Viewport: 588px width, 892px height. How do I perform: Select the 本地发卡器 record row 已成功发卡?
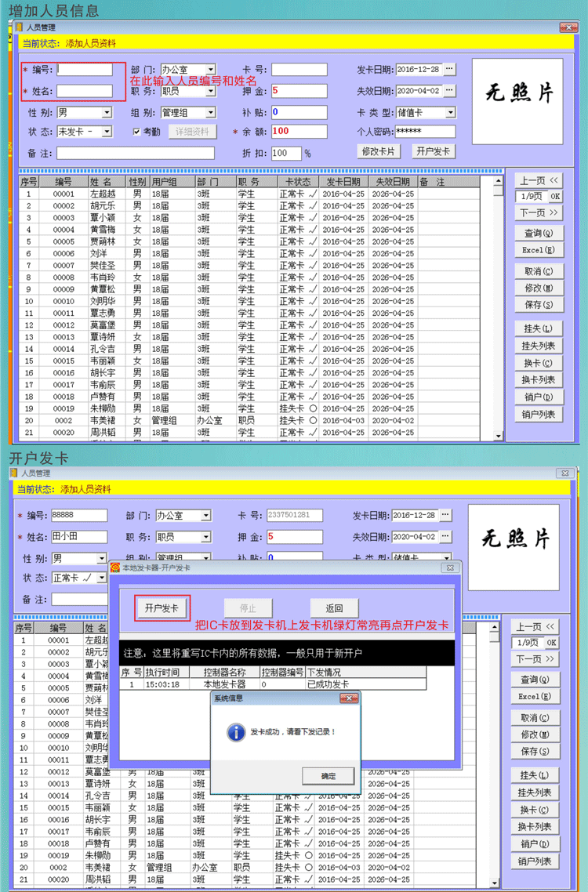tap(273, 684)
